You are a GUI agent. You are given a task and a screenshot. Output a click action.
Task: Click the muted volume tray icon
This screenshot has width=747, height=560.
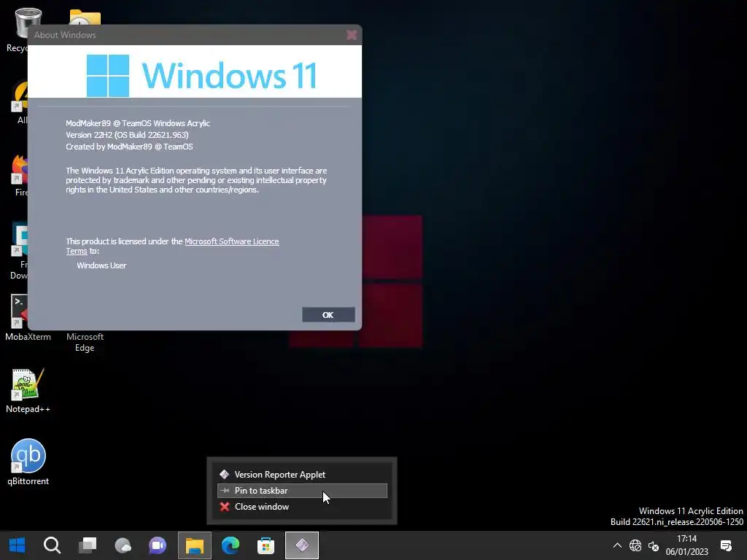[x=654, y=545]
